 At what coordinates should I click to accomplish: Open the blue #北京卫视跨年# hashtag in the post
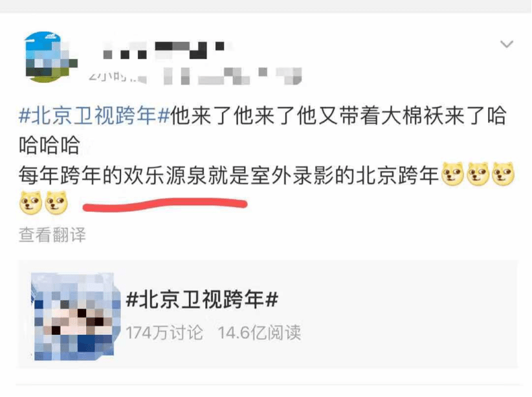pos(94,116)
